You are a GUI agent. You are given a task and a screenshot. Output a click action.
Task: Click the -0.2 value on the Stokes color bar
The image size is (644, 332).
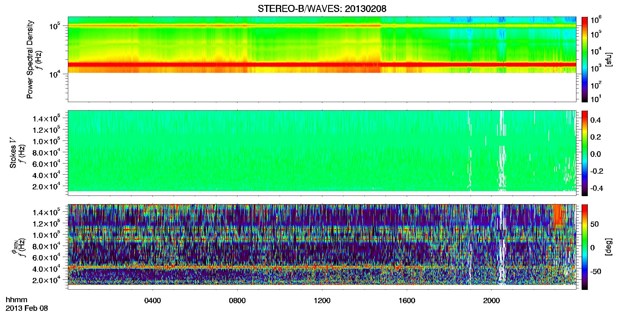[x=597, y=171]
